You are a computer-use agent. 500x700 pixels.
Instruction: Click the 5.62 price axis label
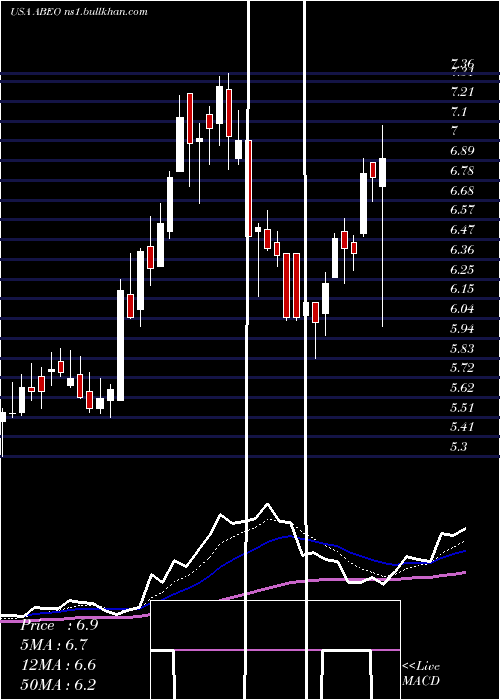point(462,388)
